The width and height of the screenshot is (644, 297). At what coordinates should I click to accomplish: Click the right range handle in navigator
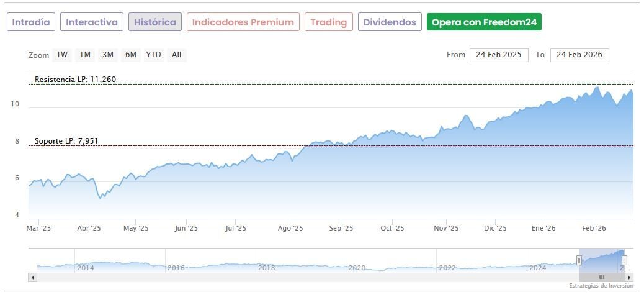625,260
